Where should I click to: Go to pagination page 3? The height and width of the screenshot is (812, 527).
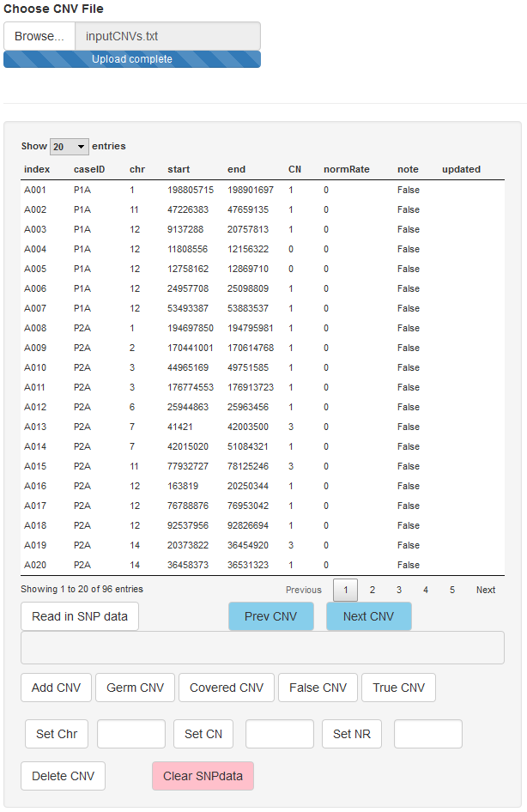coord(398,590)
